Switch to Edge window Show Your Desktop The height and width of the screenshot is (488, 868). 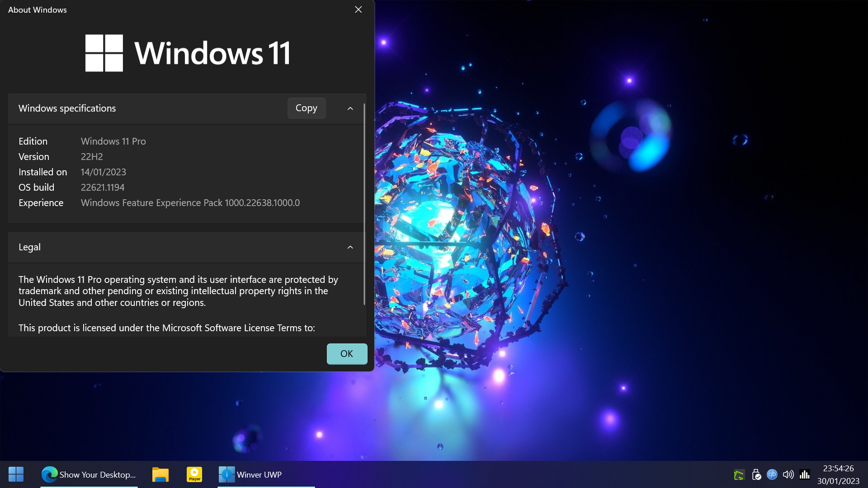89,474
